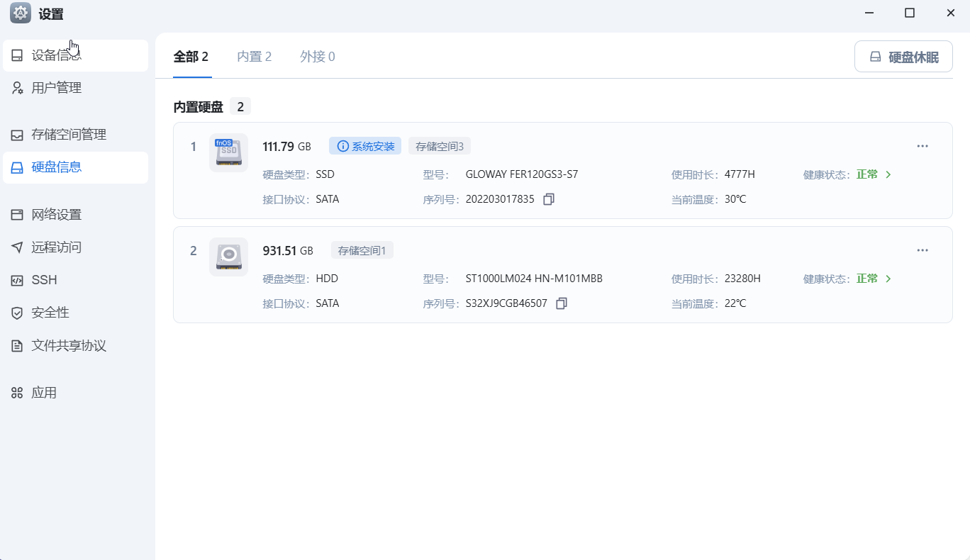Expand health status of ST1000LM024 disk

pyautogui.click(x=888, y=279)
